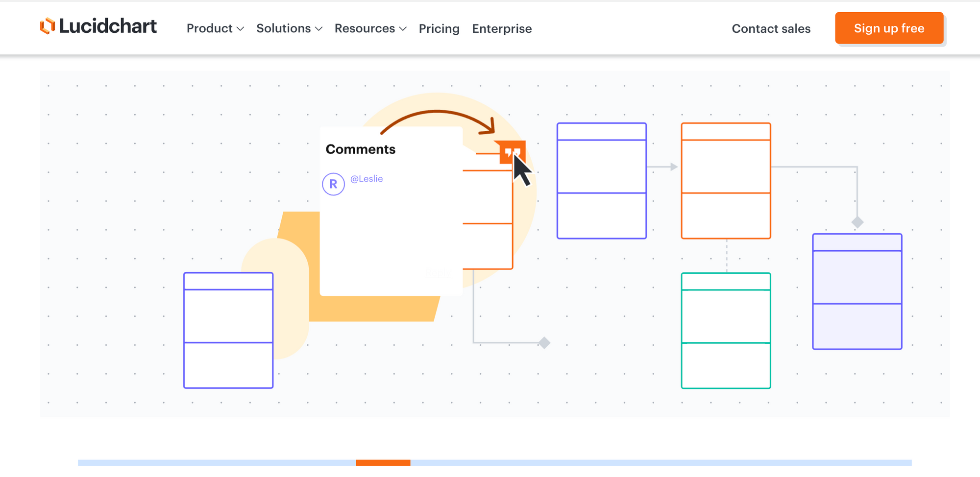
Task: Click the gray diamond above the lavender box
Action: (x=857, y=222)
